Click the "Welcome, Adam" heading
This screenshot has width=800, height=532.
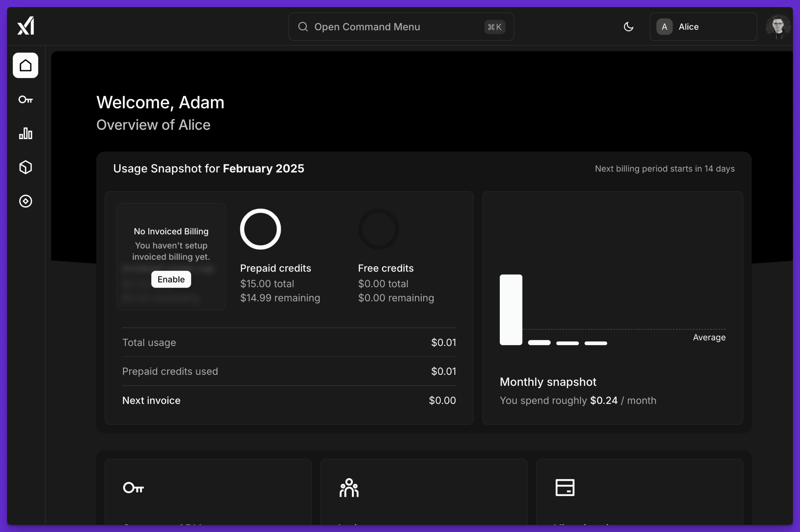pos(161,103)
